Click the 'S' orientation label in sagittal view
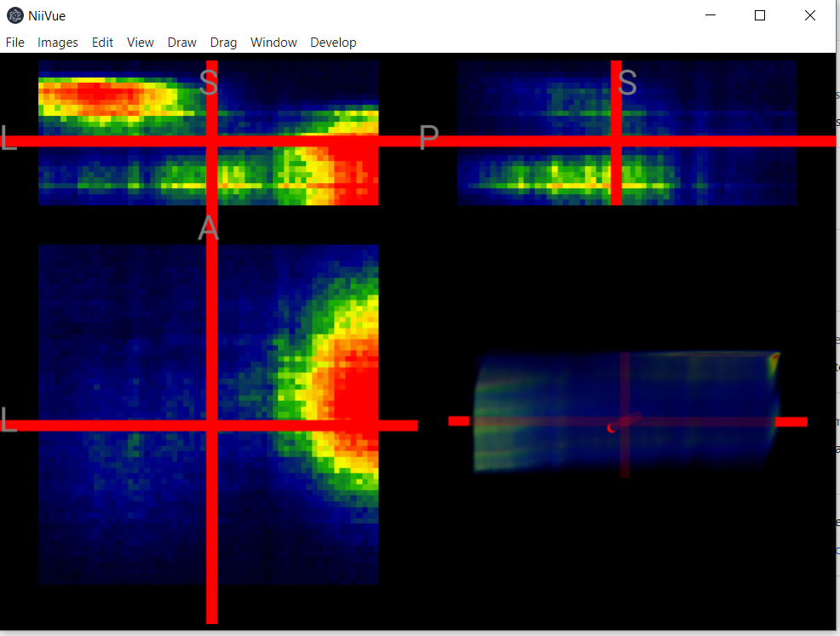840x636 pixels. point(627,83)
